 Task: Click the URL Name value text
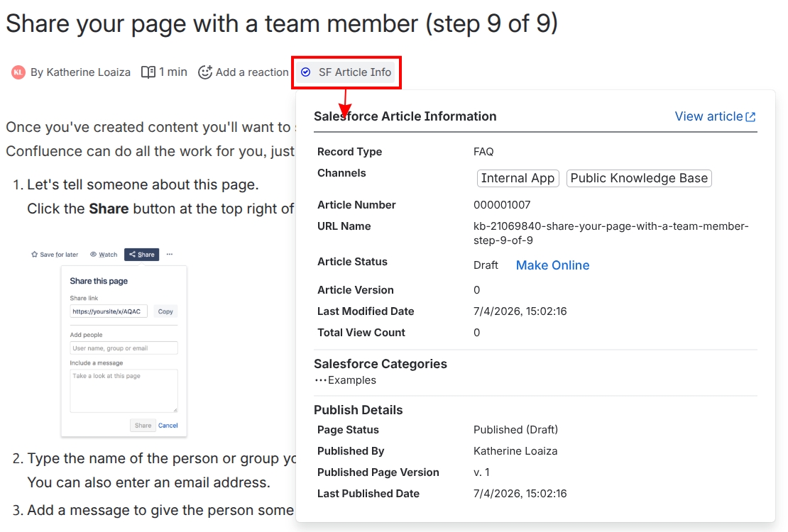pyautogui.click(x=611, y=233)
